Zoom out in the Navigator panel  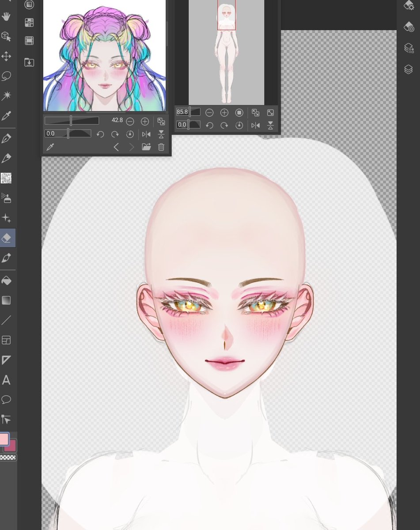tap(209, 113)
